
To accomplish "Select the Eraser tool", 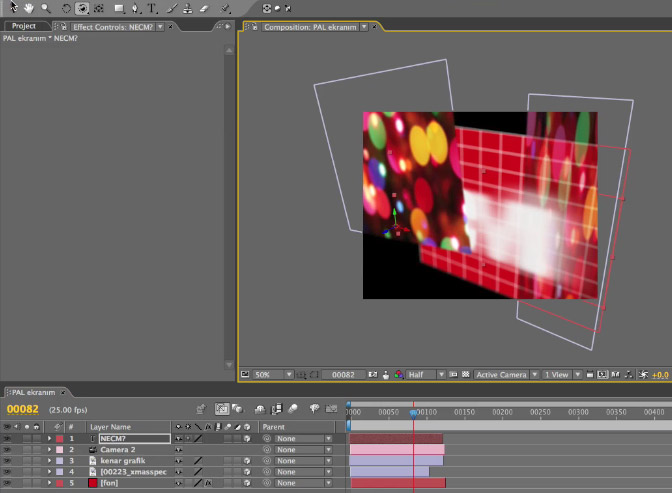I will (203, 8).
